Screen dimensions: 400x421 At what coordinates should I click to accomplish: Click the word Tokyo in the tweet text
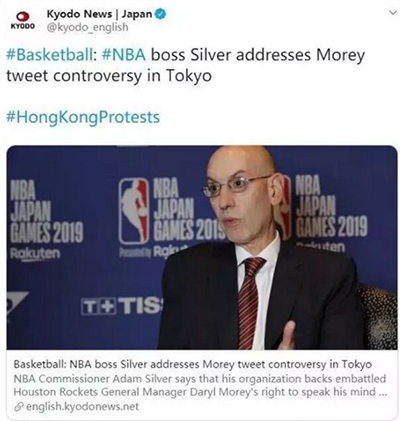(x=188, y=76)
